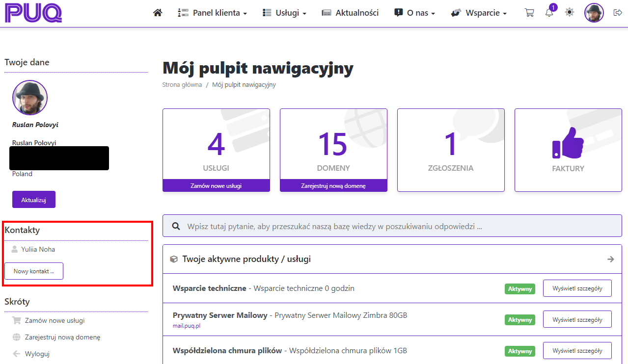This screenshot has height=364, width=628.
Task: Toggle the light/dark theme sun icon
Action: [569, 13]
